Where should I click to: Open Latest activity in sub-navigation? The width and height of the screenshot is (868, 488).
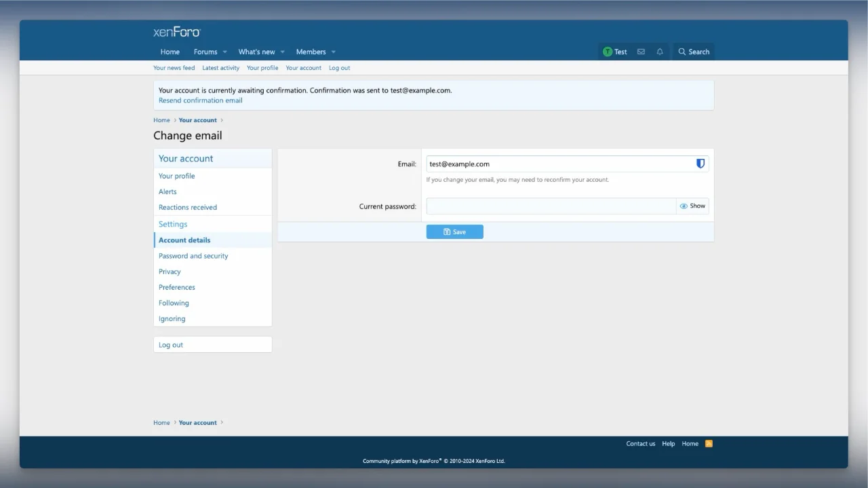point(220,68)
